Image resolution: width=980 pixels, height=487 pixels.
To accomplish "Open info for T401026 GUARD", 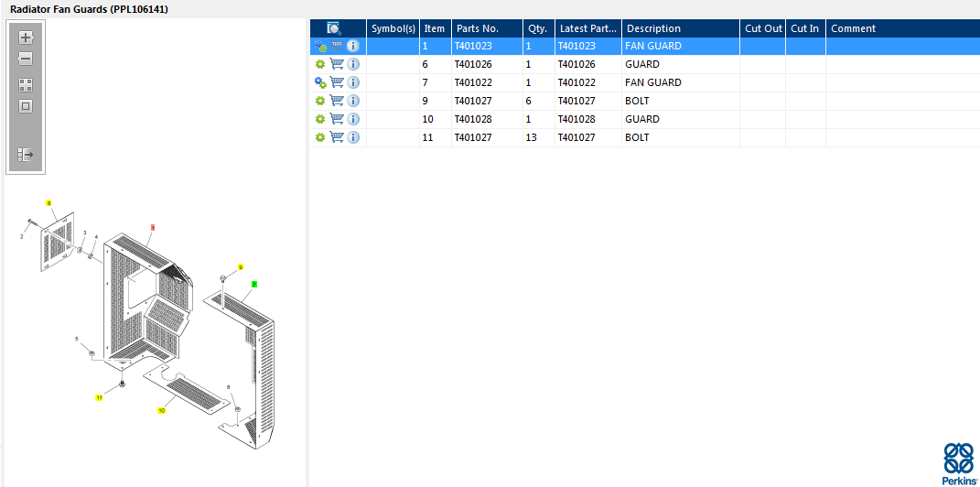I will click(353, 64).
